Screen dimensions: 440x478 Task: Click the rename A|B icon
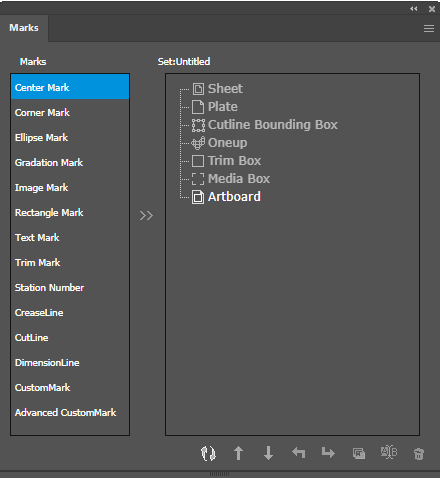click(x=389, y=452)
